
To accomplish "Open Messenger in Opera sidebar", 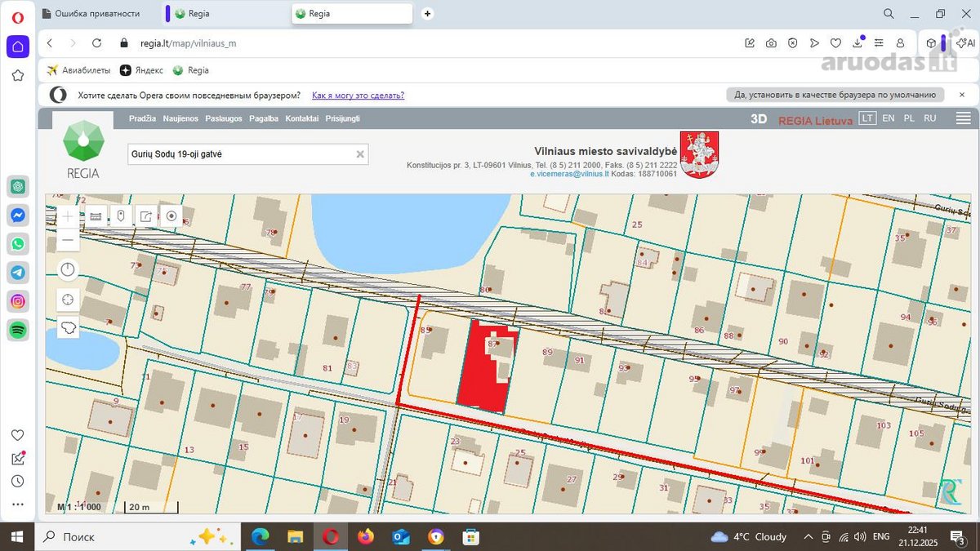I will point(18,215).
